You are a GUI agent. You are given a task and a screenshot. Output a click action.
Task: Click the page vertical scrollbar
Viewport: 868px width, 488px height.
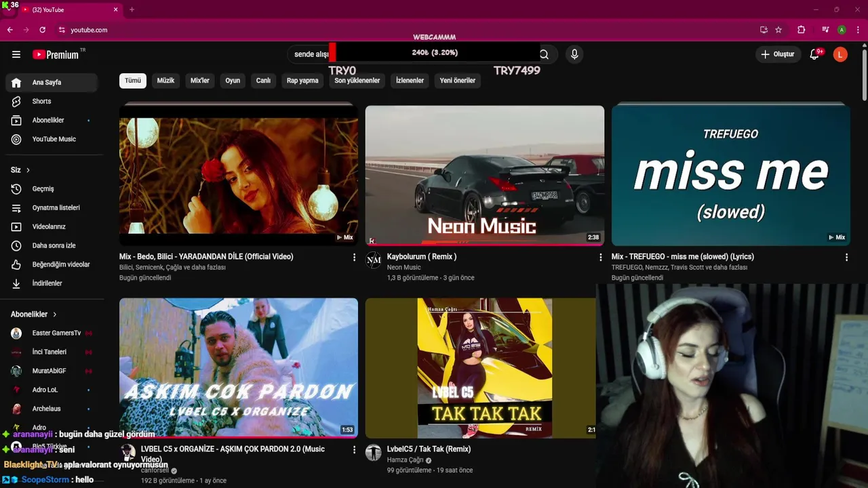[x=864, y=75]
